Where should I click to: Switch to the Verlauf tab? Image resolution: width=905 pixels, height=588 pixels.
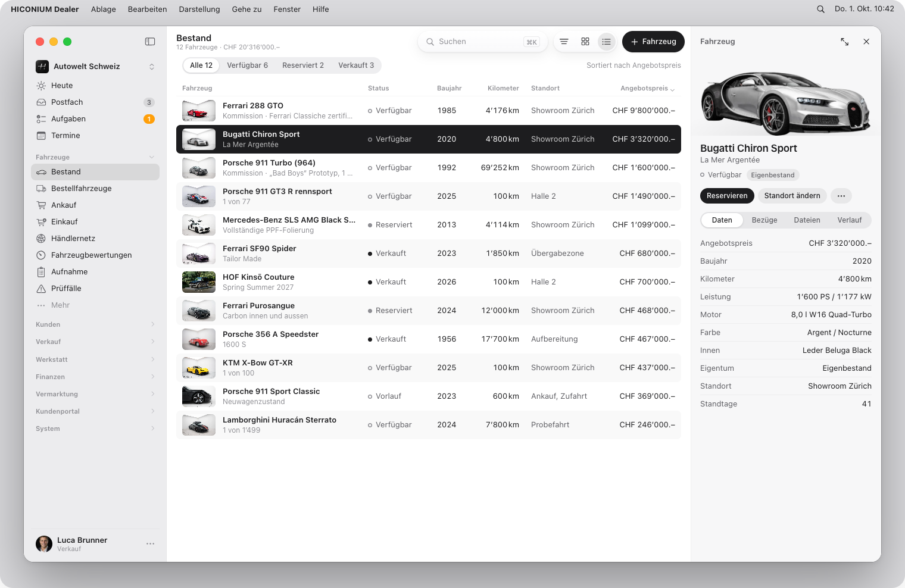tap(850, 220)
